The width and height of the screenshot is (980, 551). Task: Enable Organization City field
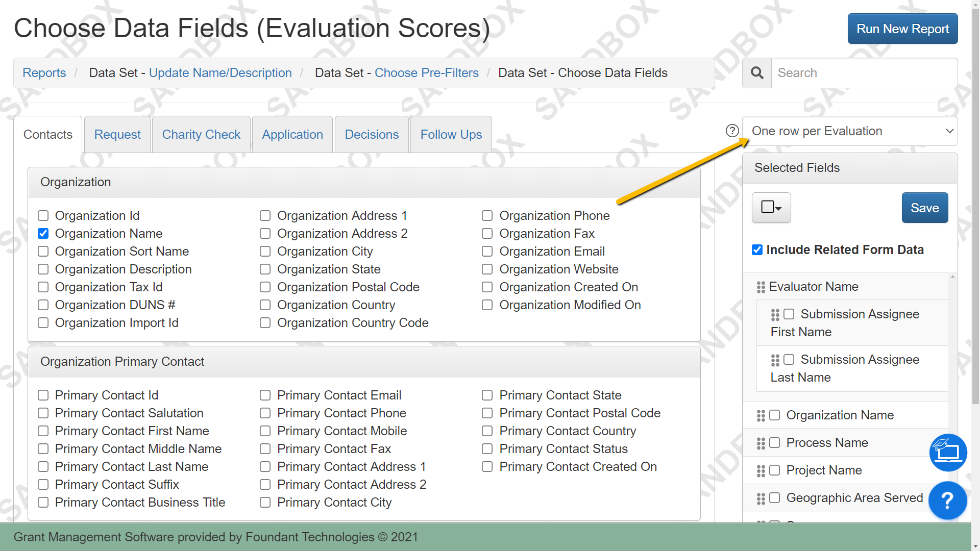(265, 252)
